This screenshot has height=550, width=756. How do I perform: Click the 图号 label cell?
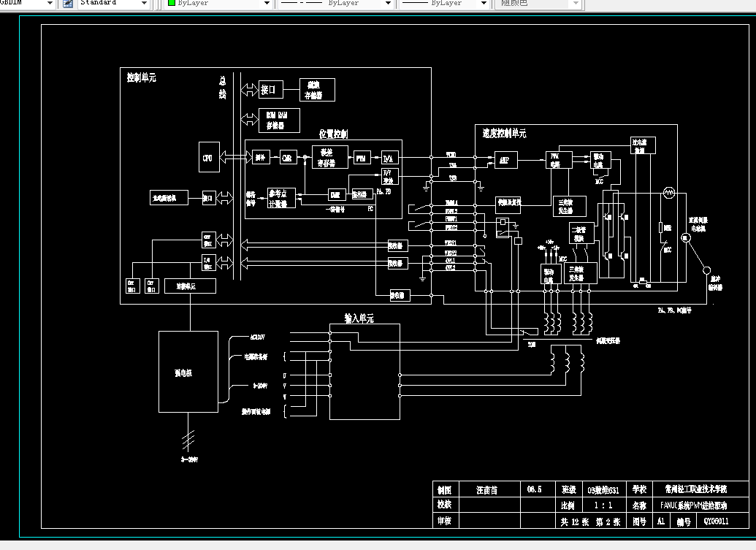pyautogui.click(x=639, y=522)
